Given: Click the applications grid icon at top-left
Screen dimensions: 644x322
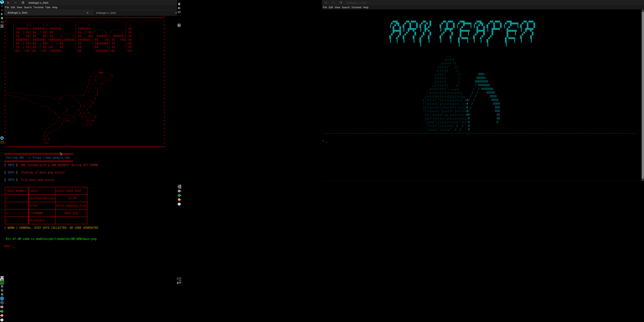Looking at the screenshot, I should 2,7.
